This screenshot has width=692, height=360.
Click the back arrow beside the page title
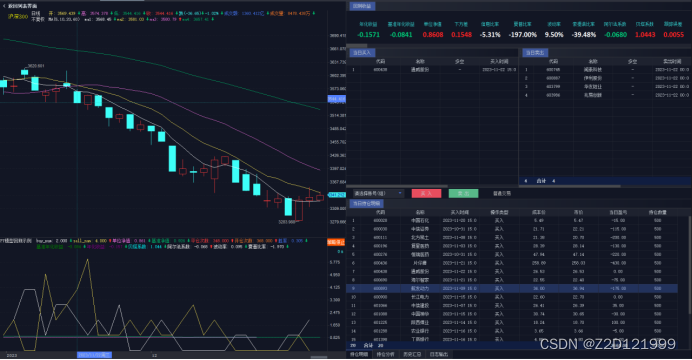click(4, 6)
